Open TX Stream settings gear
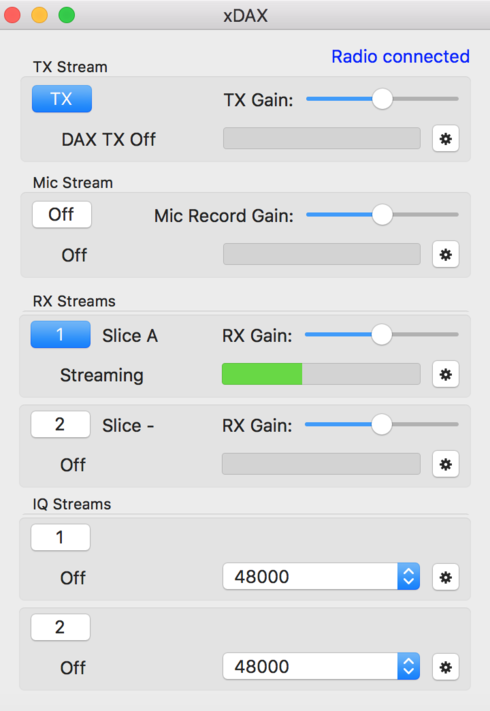The image size is (490, 711). point(446,139)
